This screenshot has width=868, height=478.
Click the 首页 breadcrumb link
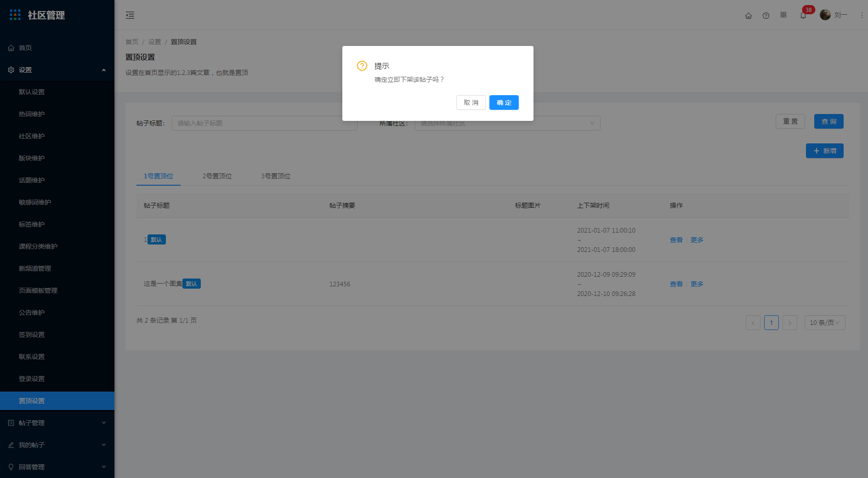[132, 42]
